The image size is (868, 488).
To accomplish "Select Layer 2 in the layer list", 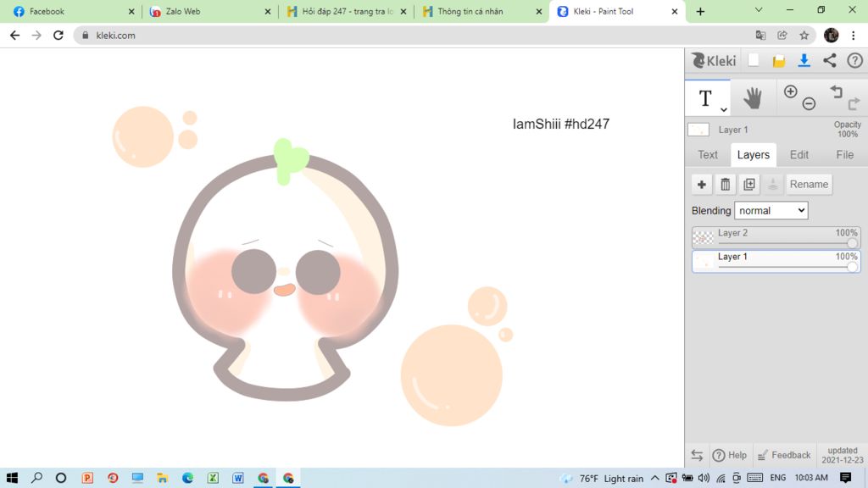I will tap(776, 237).
